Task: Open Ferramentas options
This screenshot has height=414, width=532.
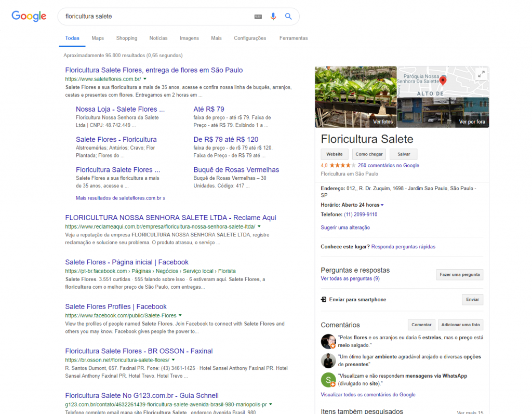Action: point(294,38)
